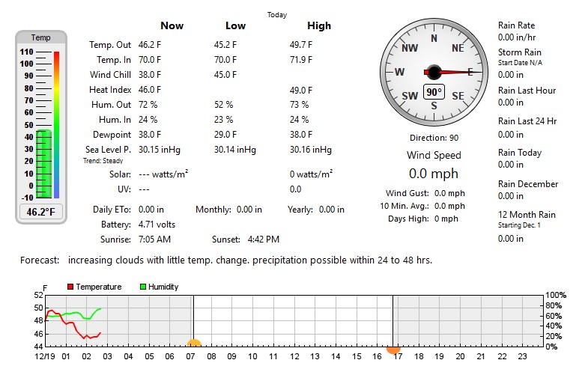
Task: Click the orange sunrise marker on chart
Action: click(x=194, y=345)
